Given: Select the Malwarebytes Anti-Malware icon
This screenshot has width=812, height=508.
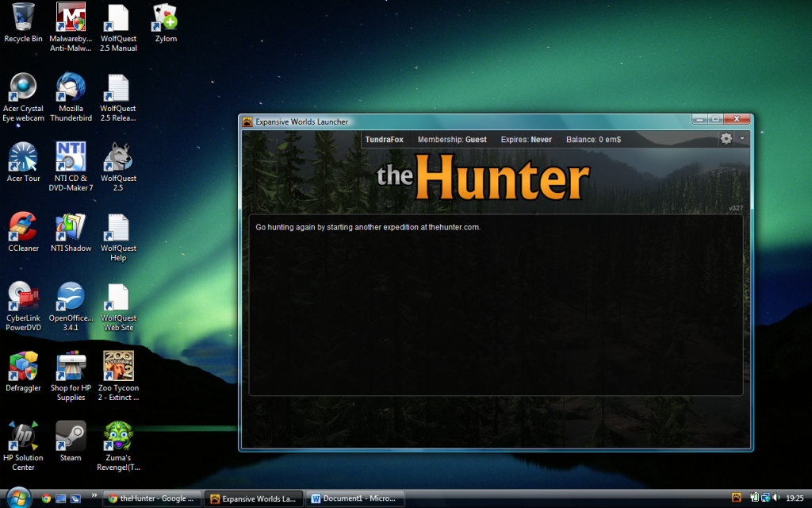Looking at the screenshot, I should tap(71, 17).
